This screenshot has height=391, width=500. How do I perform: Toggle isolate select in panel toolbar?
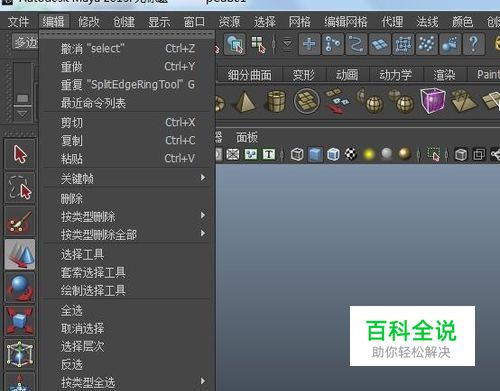433,154
